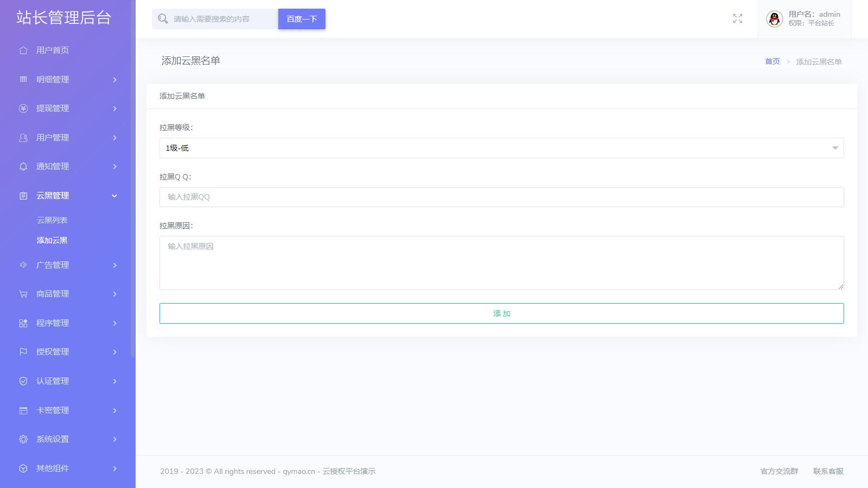
Task: Expand the 授权管理 menu arrow
Action: [114, 352]
